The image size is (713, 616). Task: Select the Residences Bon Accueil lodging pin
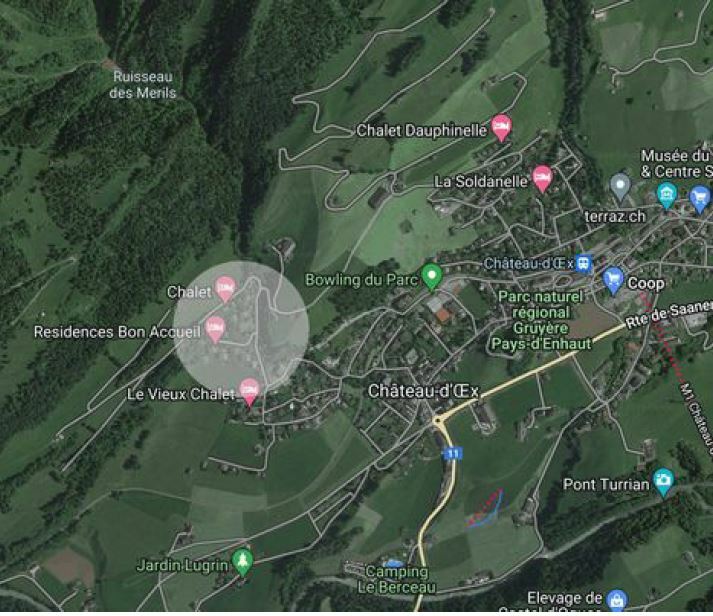click(215, 329)
